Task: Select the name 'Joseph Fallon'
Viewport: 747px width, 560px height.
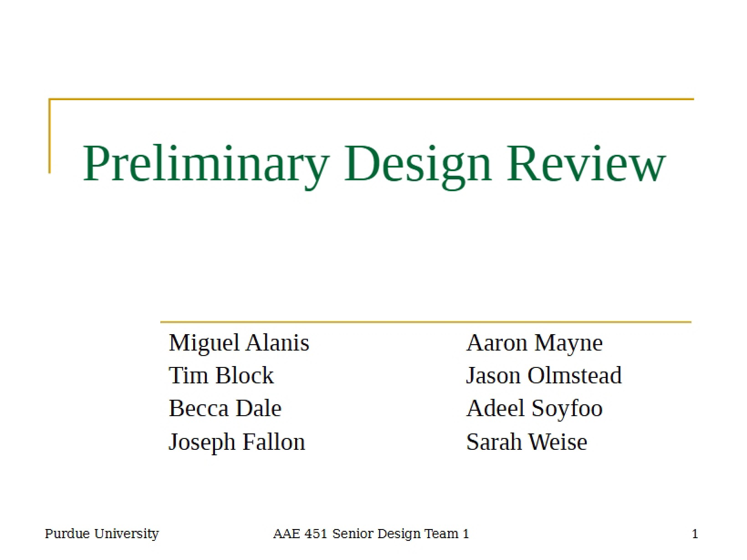Action: 237,442
